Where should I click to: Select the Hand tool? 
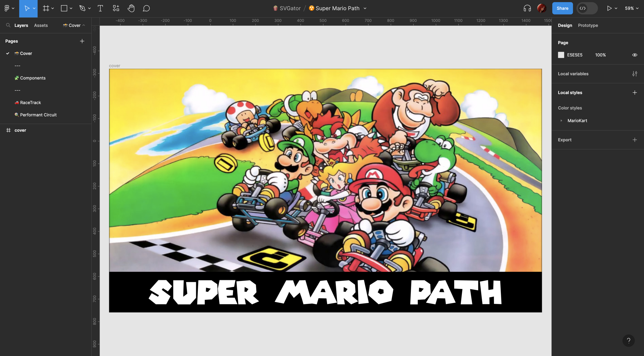click(x=131, y=8)
